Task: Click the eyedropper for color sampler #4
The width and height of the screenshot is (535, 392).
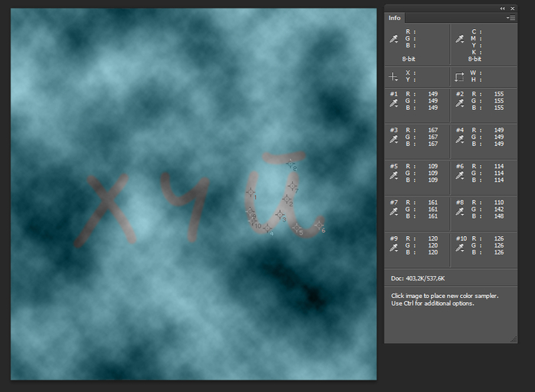Action: click(460, 141)
